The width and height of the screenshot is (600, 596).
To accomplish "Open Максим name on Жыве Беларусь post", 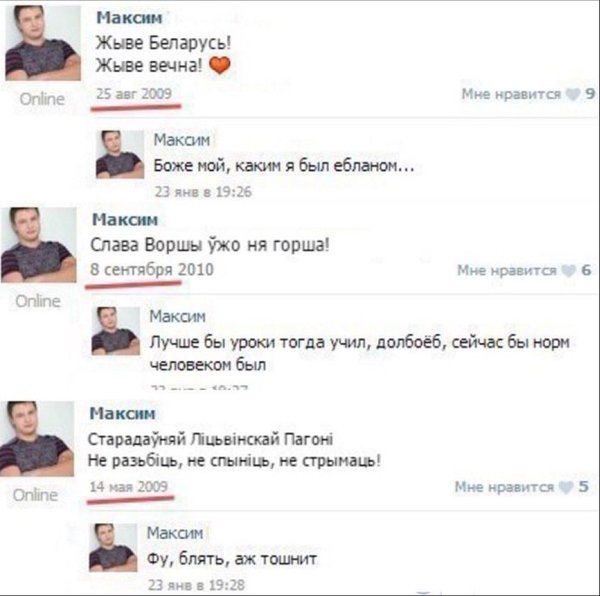I will coord(129,18).
